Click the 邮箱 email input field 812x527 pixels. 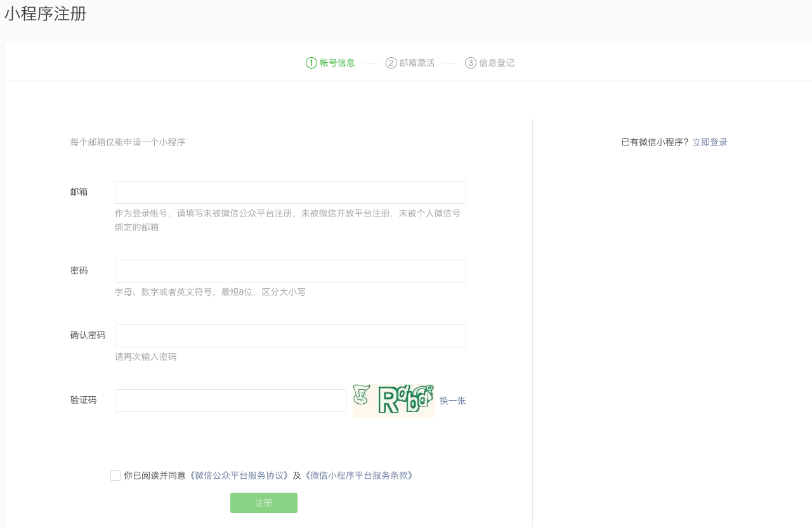click(x=291, y=192)
